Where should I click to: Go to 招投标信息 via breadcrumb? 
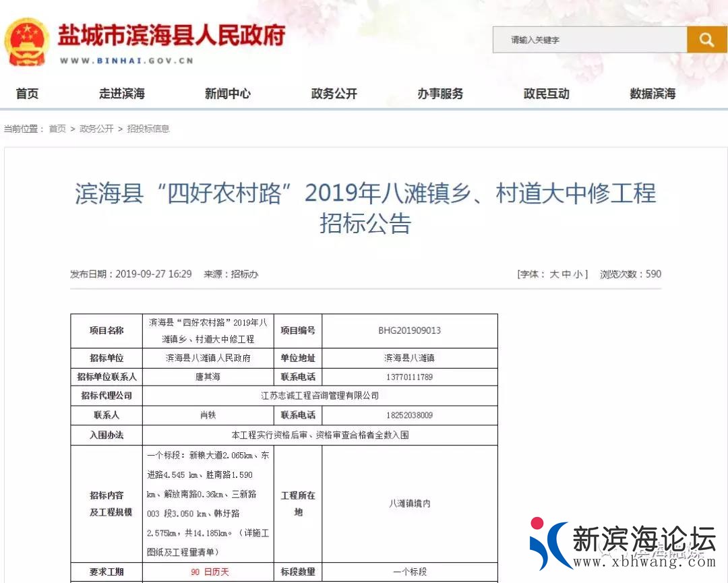(148, 128)
